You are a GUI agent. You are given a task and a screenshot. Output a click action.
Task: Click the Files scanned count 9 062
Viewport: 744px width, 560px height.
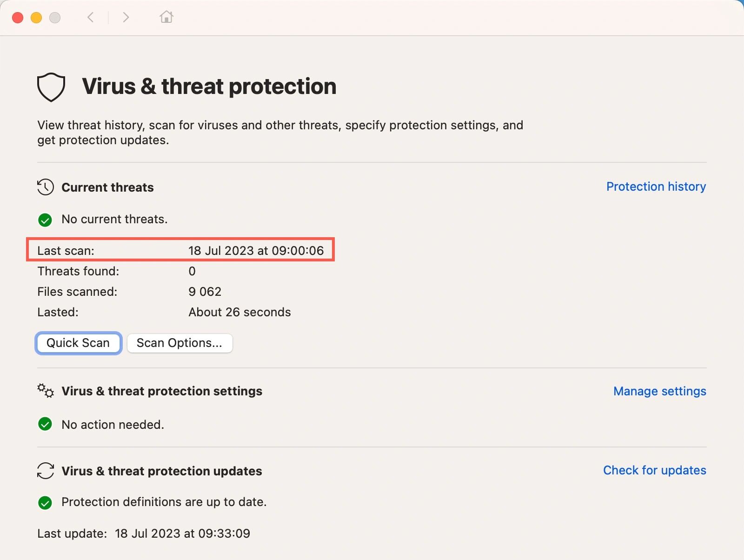click(205, 292)
